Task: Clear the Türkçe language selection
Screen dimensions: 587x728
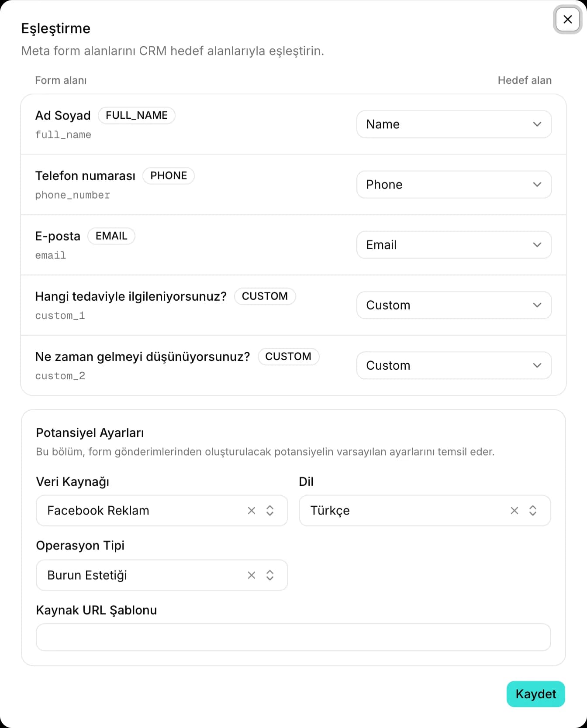Action: [x=514, y=511]
